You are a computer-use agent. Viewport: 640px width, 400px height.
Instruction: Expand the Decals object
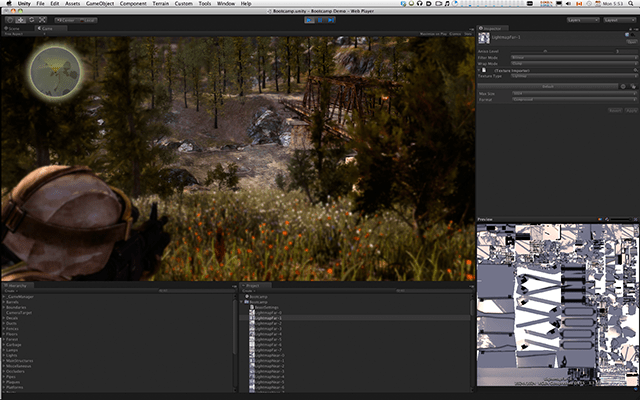pyautogui.click(x=4, y=318)
